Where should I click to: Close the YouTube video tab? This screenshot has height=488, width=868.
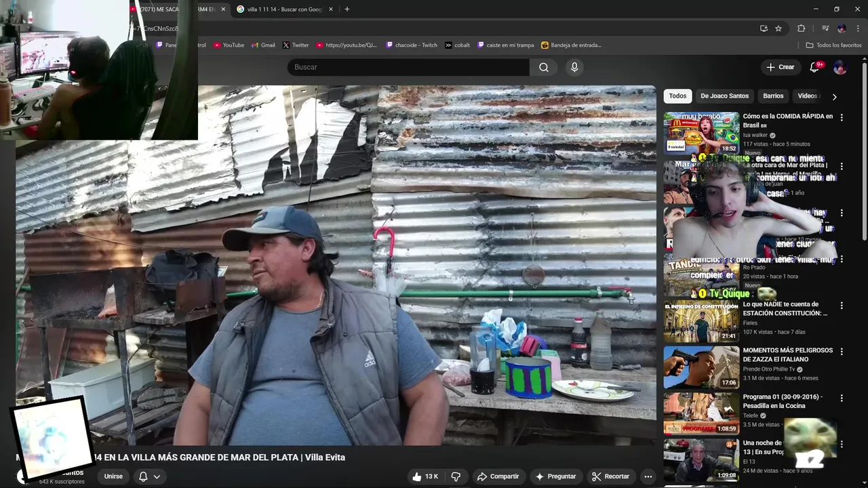[223, 9]
